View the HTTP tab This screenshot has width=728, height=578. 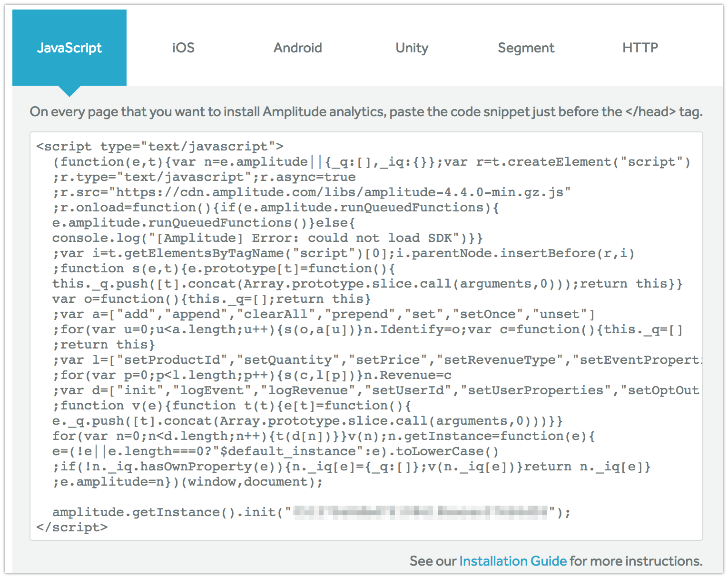pos(640,48)
